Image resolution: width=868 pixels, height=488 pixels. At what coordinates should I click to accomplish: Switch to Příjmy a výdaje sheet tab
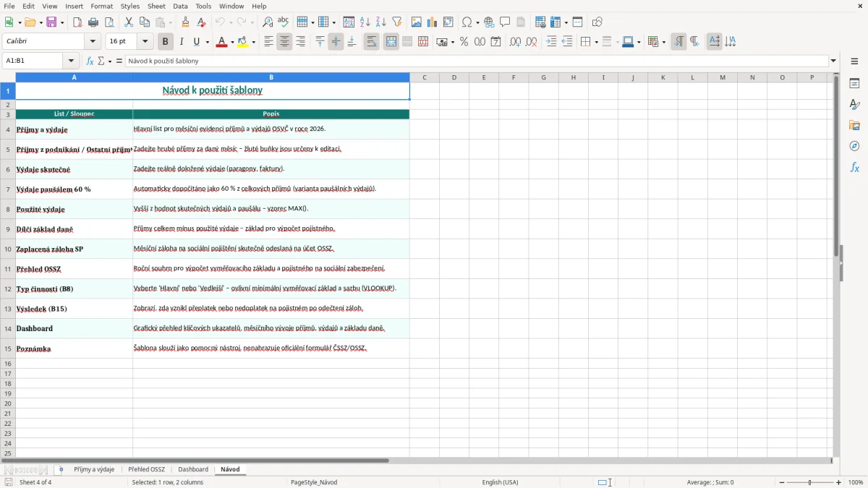pyautogui.click(x=94, y=470)
